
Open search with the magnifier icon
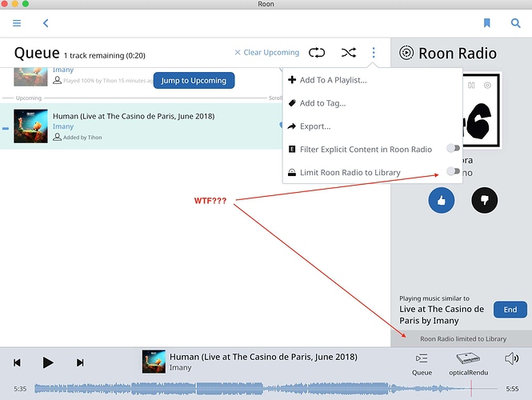(x=516, y=23)
